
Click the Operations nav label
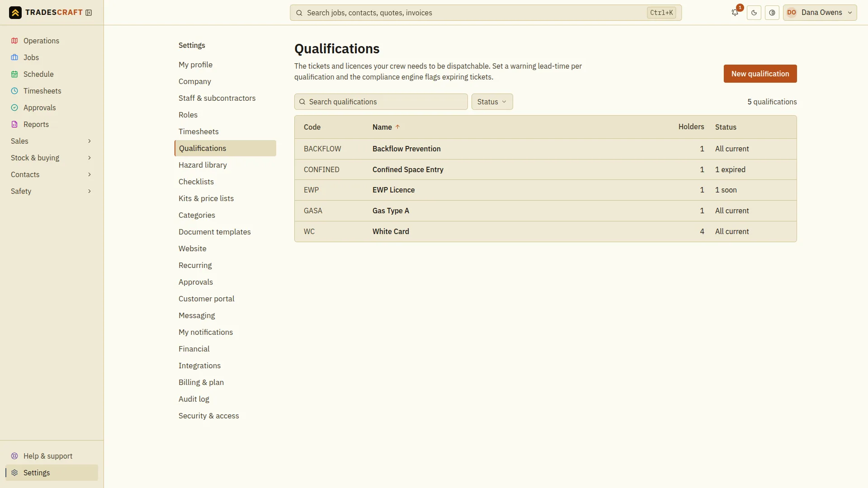pyautogui.click(x=41, y=41)
